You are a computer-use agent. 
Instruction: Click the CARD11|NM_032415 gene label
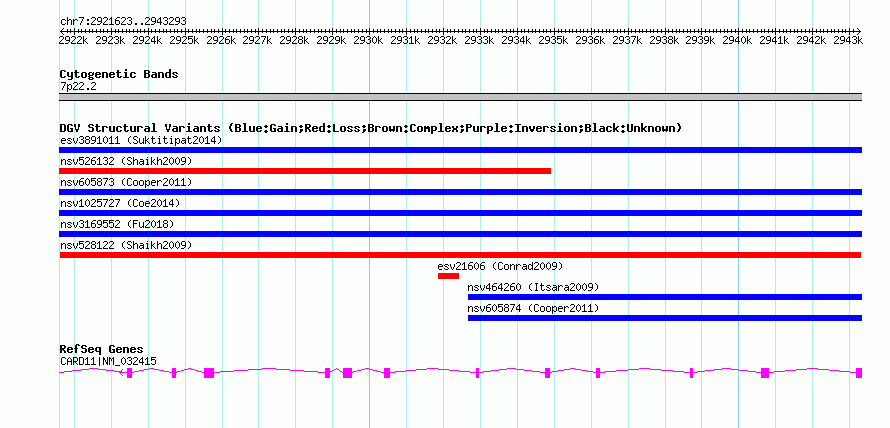point(108,362)
